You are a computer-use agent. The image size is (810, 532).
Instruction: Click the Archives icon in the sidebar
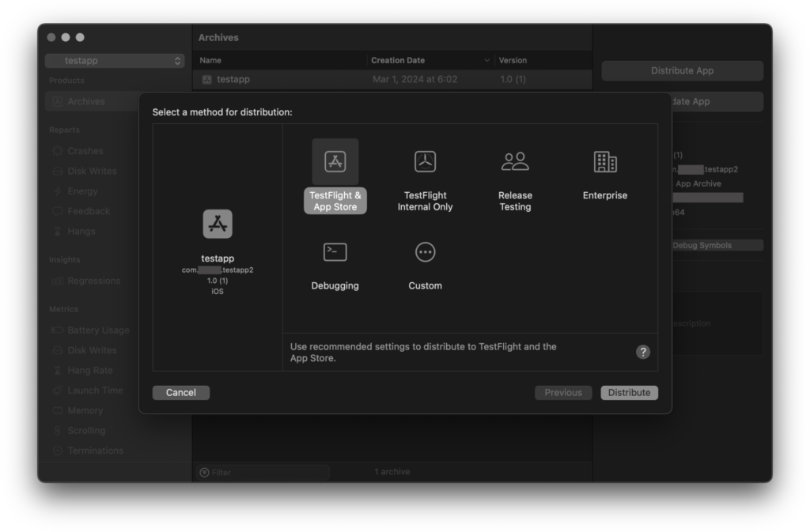point(57,102)
